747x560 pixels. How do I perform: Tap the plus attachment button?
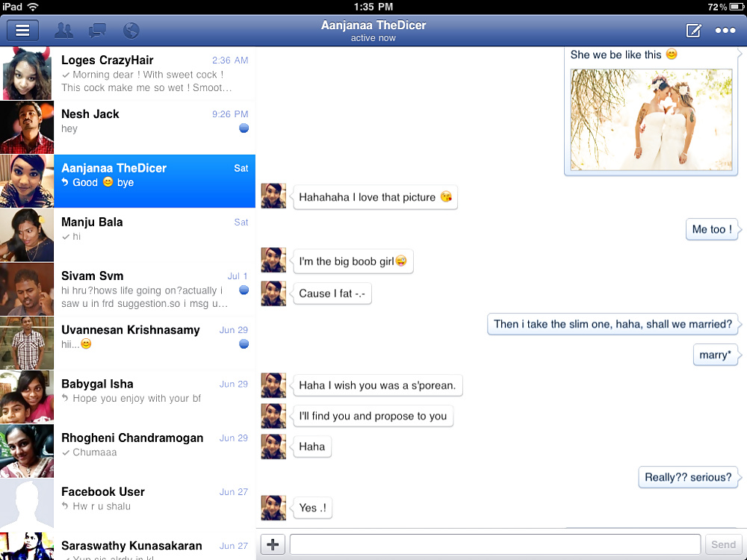[x=273, y=544]
